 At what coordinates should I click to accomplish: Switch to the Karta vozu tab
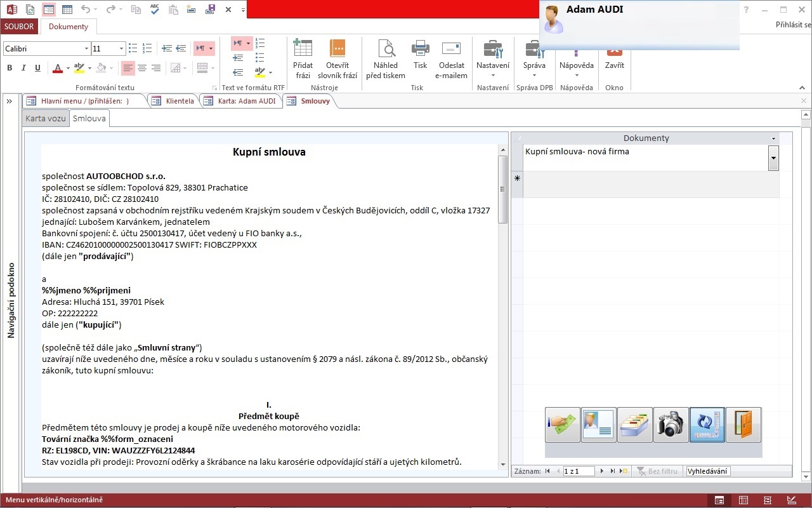[x=46, y=119]
